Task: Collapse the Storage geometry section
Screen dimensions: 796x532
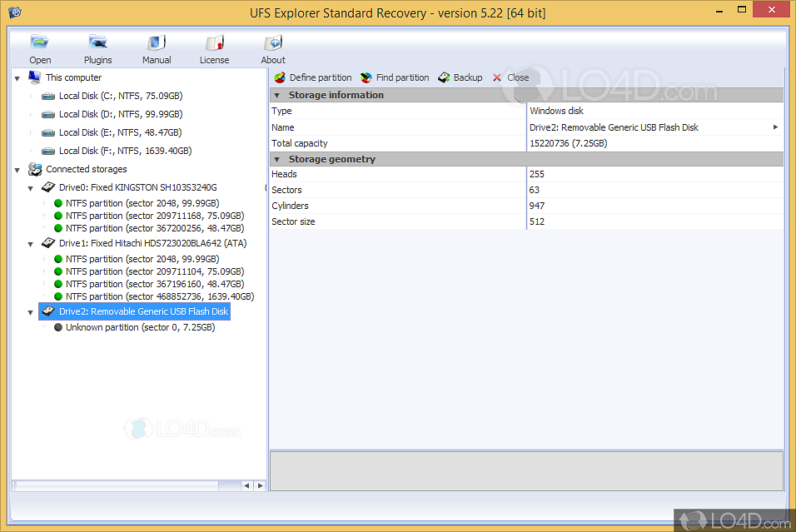Action: 277,159
